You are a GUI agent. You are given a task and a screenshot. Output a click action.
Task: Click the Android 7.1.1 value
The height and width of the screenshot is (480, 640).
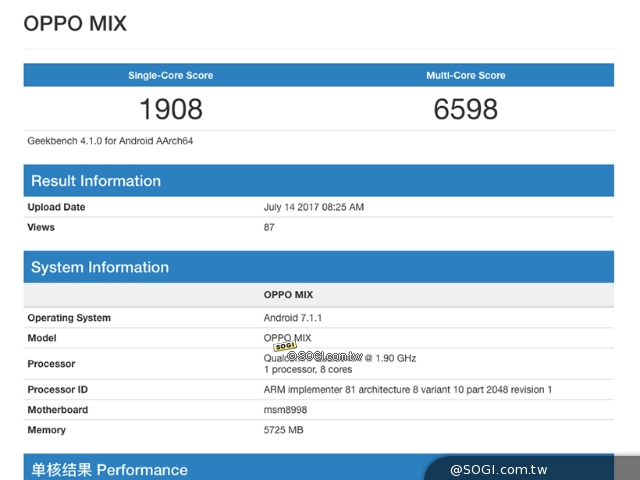[293, 318]
